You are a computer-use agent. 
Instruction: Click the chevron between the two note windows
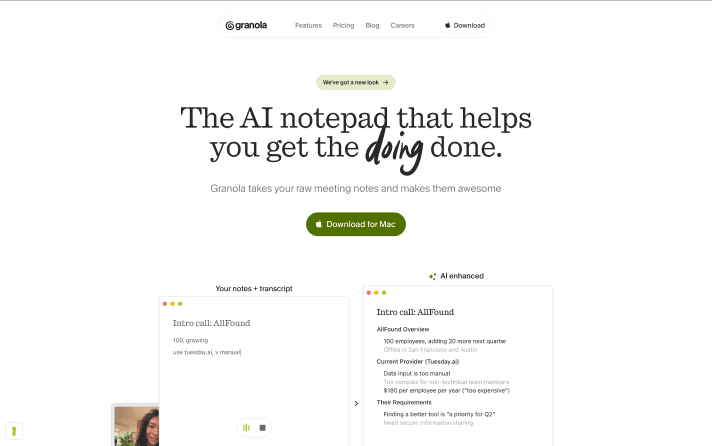coord(356,403)
